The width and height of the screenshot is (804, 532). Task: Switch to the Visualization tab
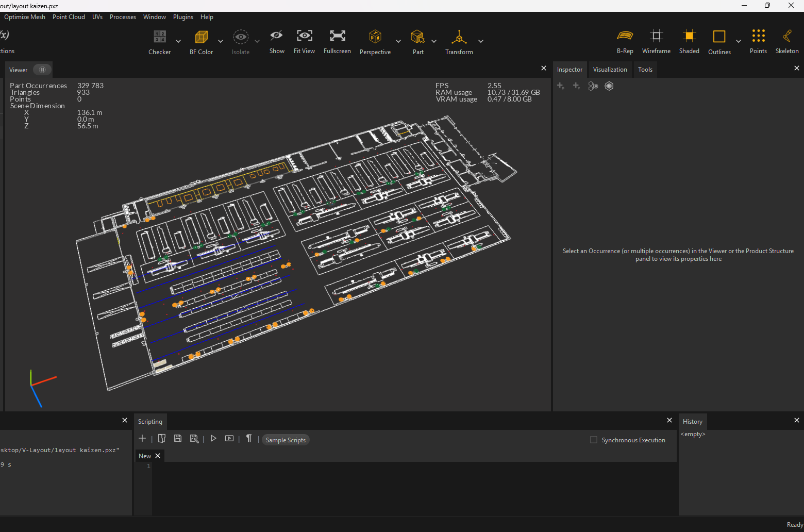point(610,69)
